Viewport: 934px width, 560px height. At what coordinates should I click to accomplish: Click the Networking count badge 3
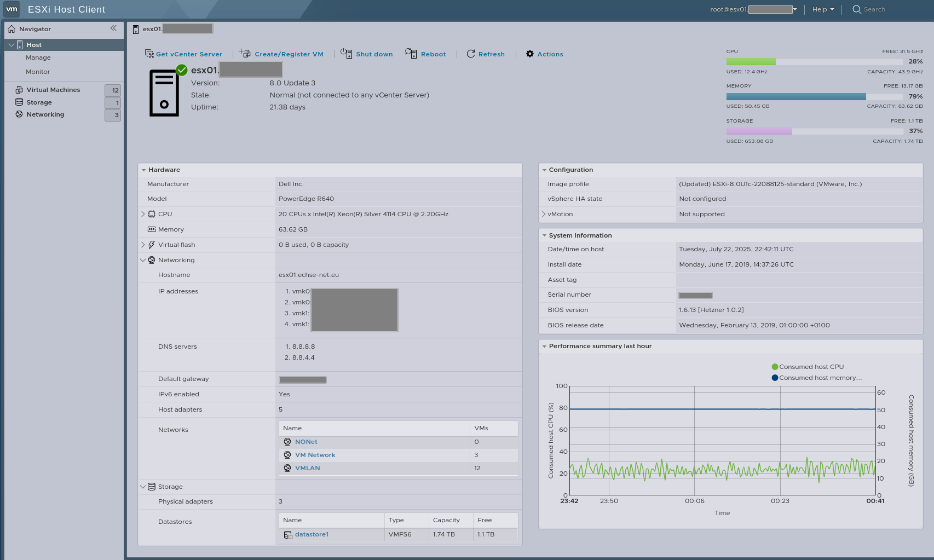pyautogui.click(x=113, y=115)
